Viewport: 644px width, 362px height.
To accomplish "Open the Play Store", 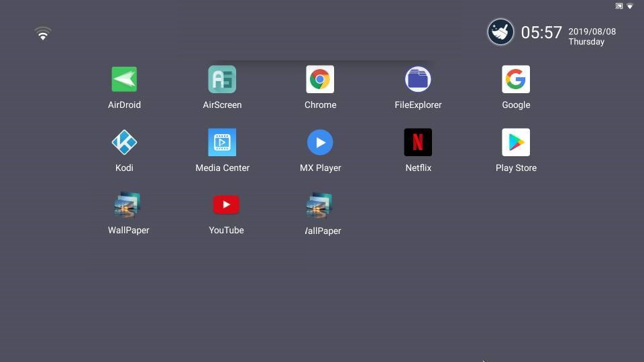I will (516, 142).
